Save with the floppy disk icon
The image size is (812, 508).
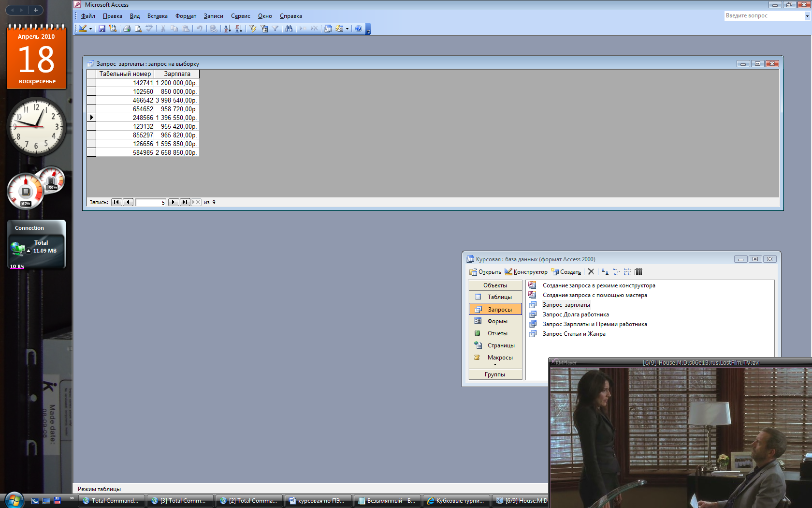(102, 29)
